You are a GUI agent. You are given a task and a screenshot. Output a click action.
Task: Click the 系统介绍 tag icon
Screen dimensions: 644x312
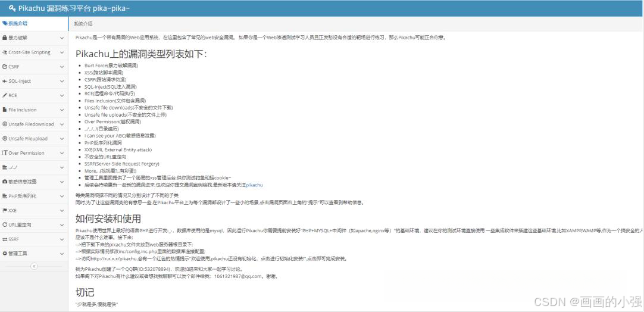click(5, 23)
